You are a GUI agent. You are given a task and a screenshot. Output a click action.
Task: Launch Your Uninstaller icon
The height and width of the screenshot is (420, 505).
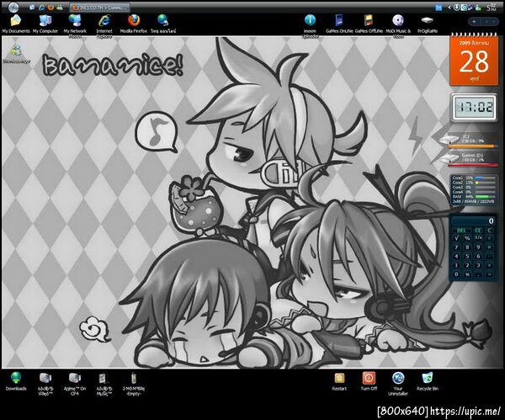click(x=398, y=378)
